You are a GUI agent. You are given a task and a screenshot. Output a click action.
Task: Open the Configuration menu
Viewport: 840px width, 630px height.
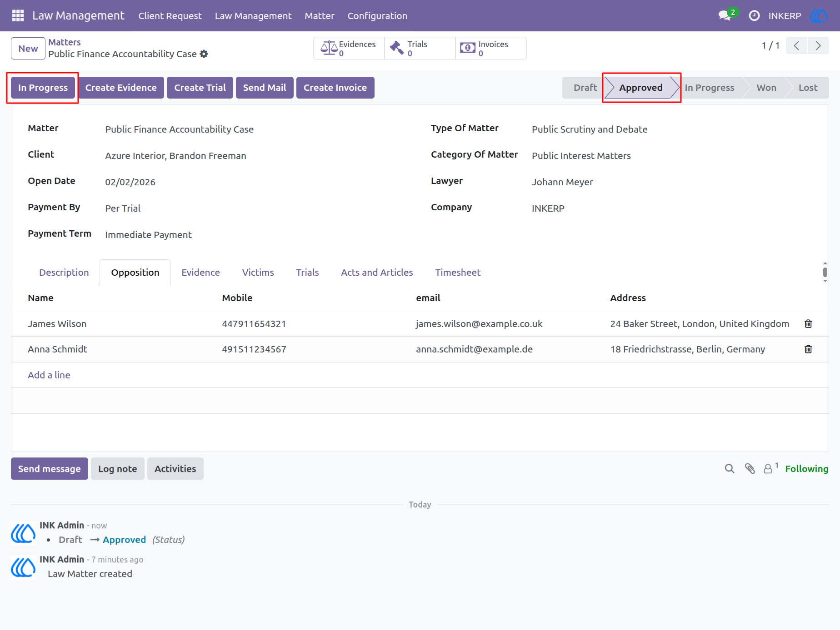point(377,15)
